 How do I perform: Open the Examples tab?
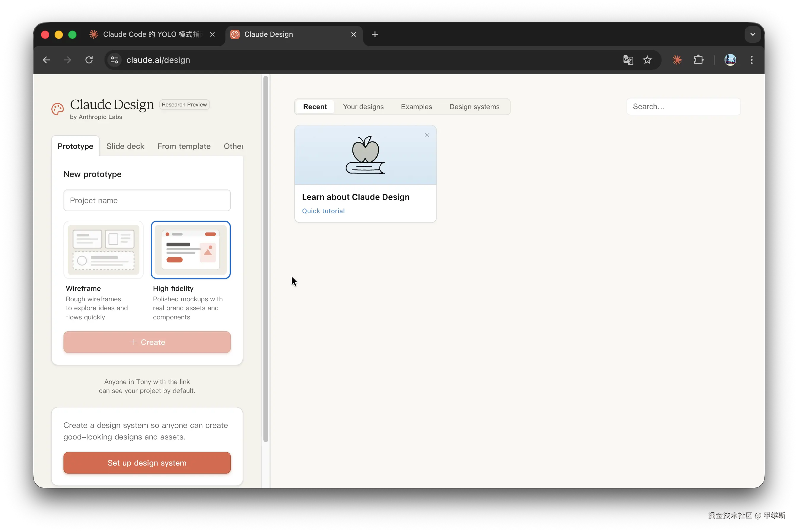[x=416, y=107]
